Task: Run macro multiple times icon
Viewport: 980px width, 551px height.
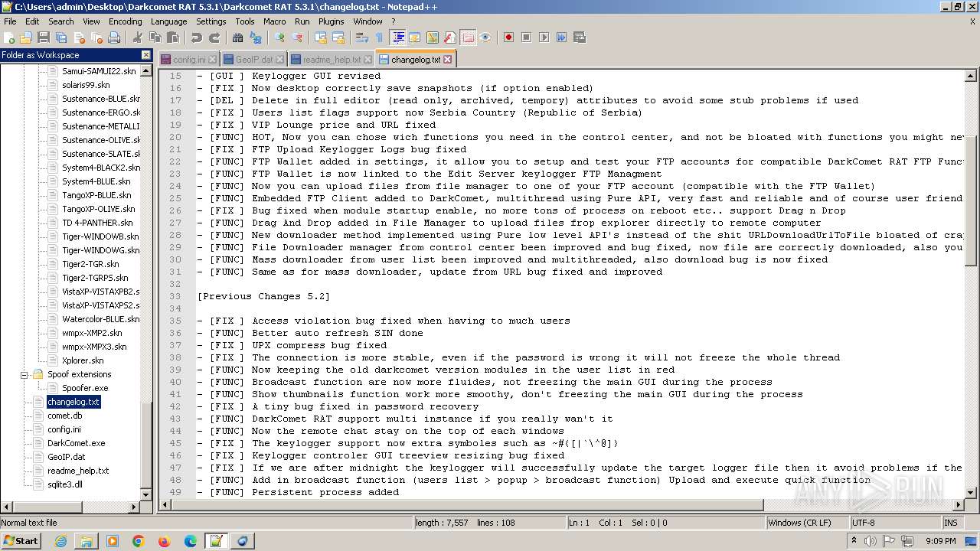Action: click(562, 37)
